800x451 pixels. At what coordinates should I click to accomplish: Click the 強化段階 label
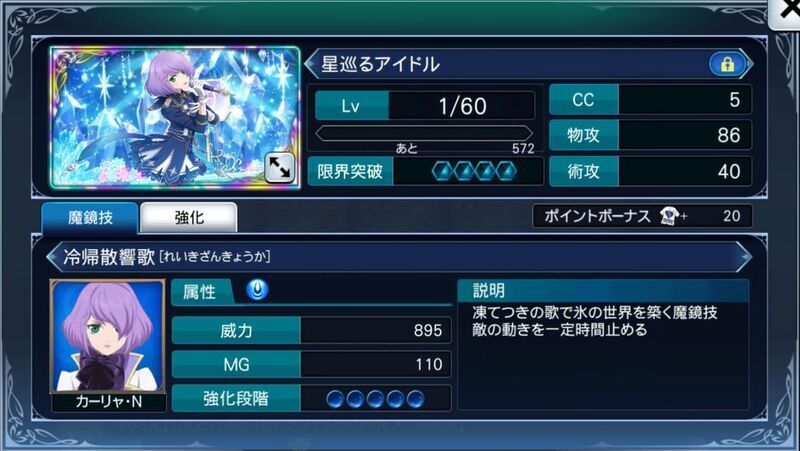(236, 398)
